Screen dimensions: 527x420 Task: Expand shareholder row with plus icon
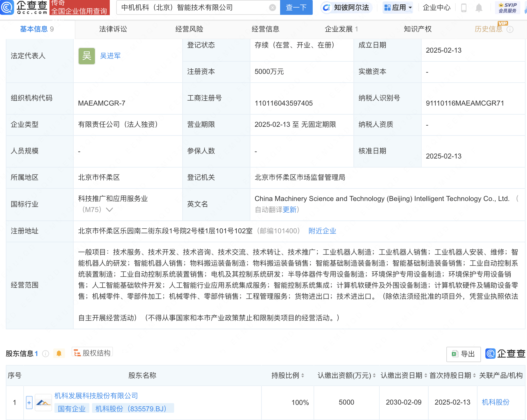(x=29, y=403)
